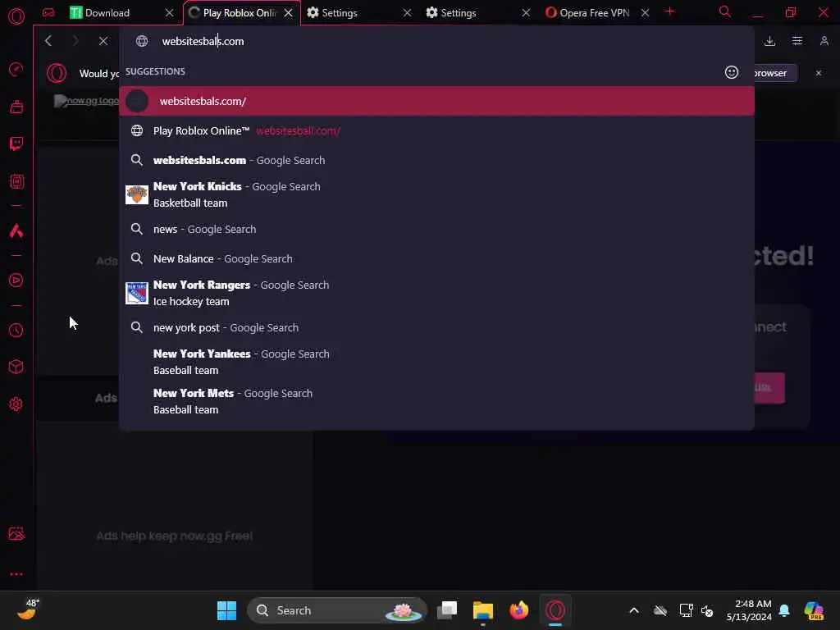Open Settings gear icon in sidebar
Viewport: 840px width, 630px height.
(16, 404)
